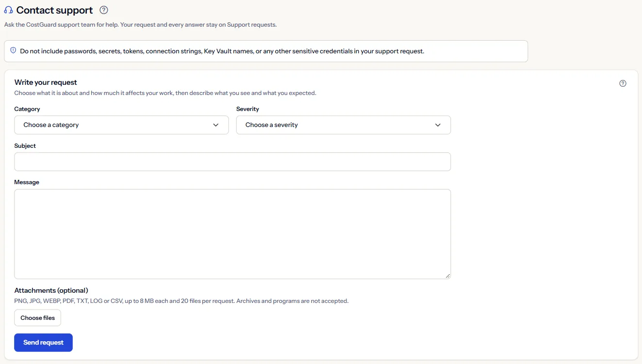Viewport: 642px width, 364px height.
Task: Click the "Attachments (optional)" label
Action: pos(51,290)
